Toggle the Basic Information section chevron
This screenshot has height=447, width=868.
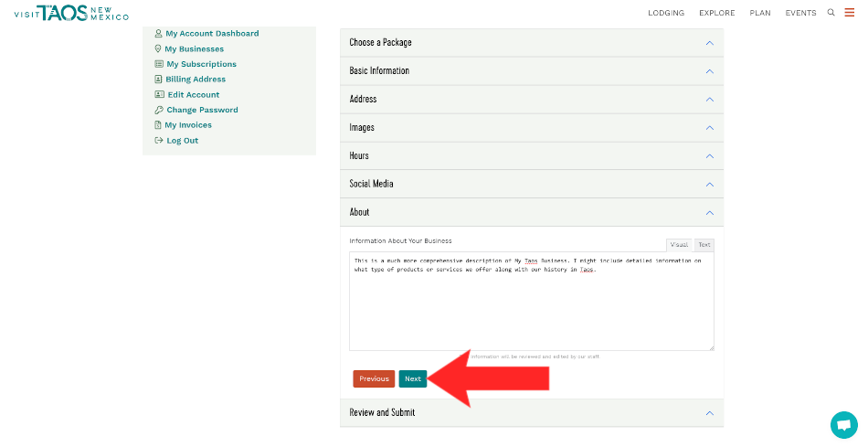click(x=709, y=71)
